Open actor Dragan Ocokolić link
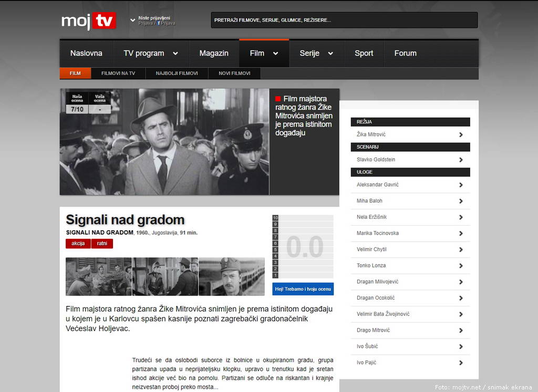Image resolution: width=538 pixels, height=392 pixels. point(375,298)
